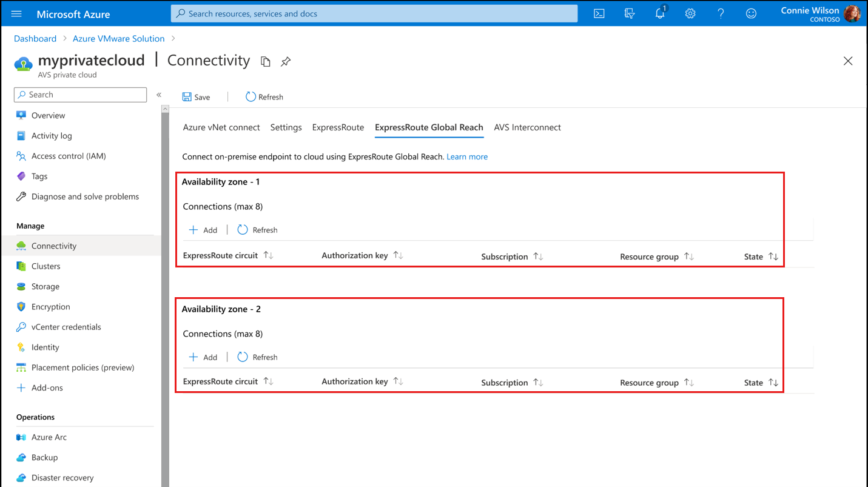Click the Save button in the toolbar
The image size is (868, 487).
(x=197, y=97)
